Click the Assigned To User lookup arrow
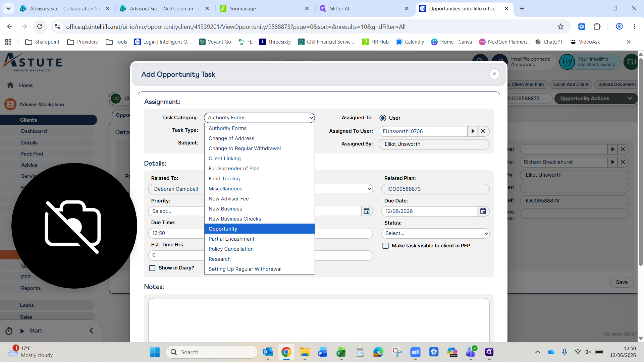Viewport: 644px width, 362px height. [473, 131]
